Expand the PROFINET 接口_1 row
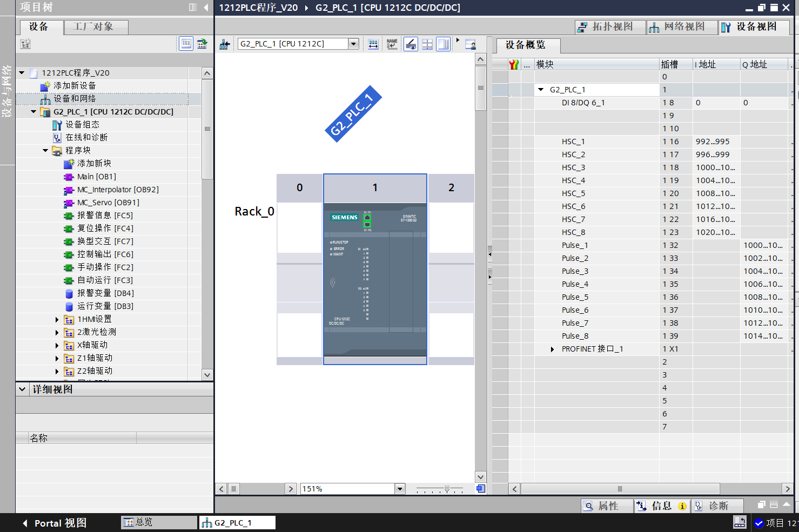 pos(552,349)
